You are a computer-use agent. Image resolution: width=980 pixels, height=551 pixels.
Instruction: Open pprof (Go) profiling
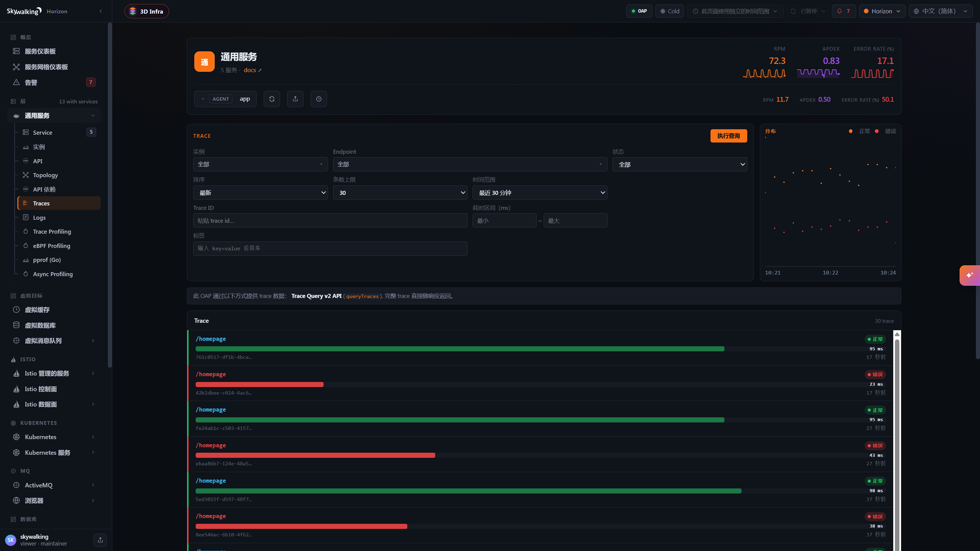point(59,260)
